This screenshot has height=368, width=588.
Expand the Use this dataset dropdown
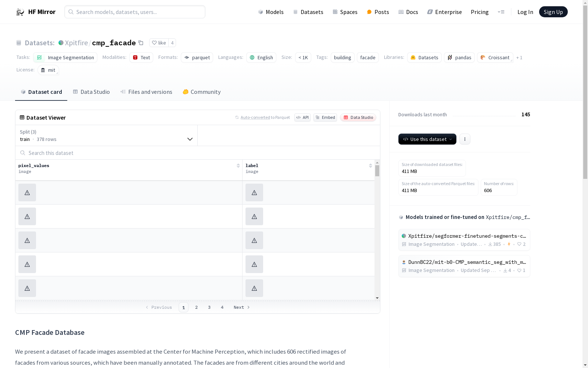427,139
